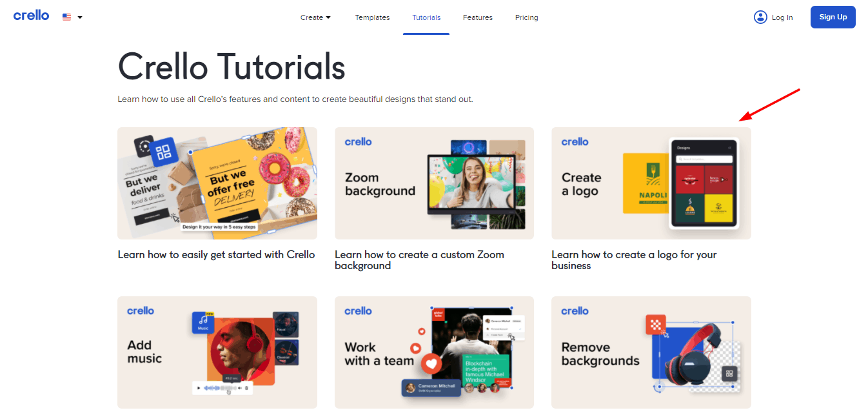Click the blue grid icon in first tutorial thumbnail
The width and height of the screenshot is (868, 417).
(164, 152)
